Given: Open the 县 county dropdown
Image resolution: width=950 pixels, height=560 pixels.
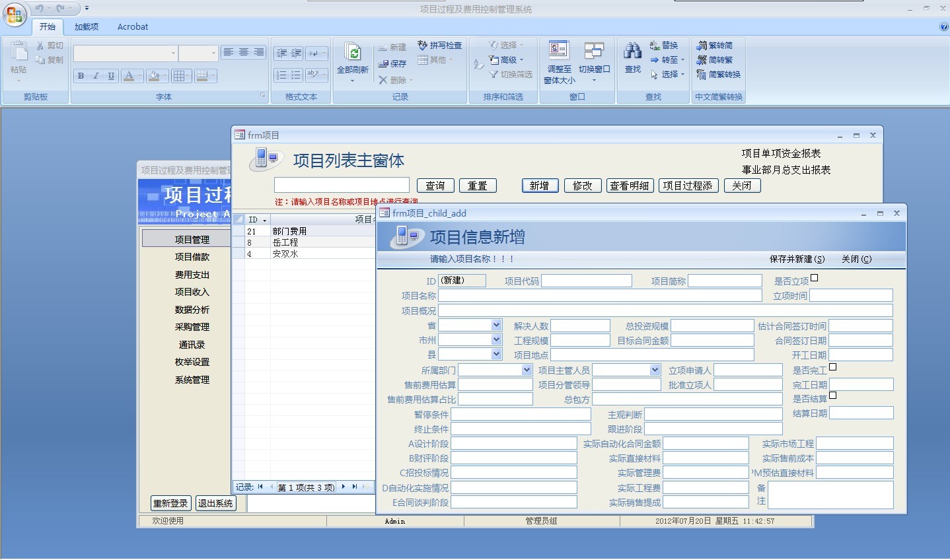Looking at the screenshot, I should click(497, 355).
